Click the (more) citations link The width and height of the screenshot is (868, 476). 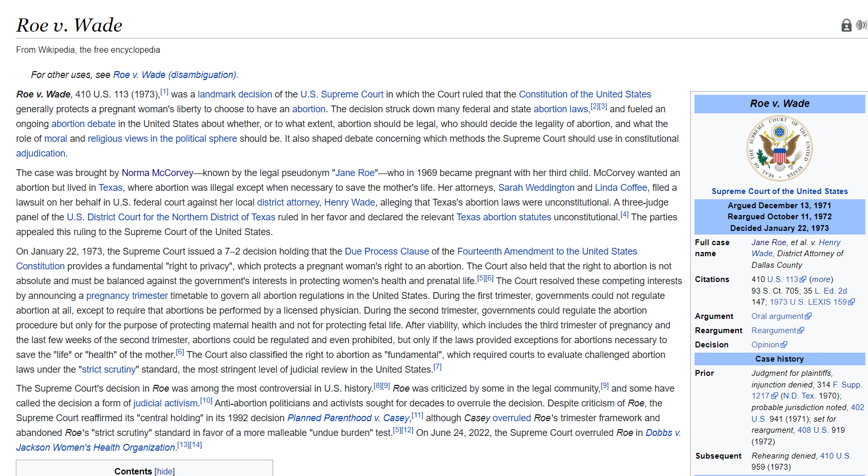click(821, 279)
